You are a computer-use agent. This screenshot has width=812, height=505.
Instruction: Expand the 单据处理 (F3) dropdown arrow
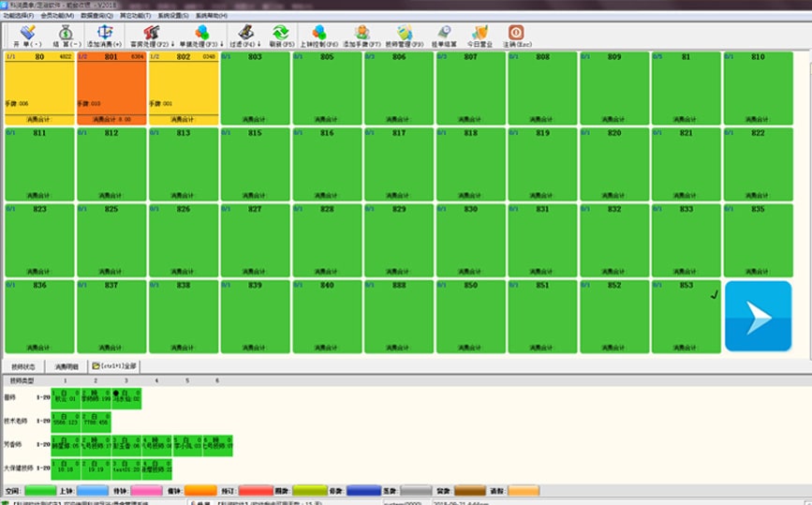coord(222,45)
